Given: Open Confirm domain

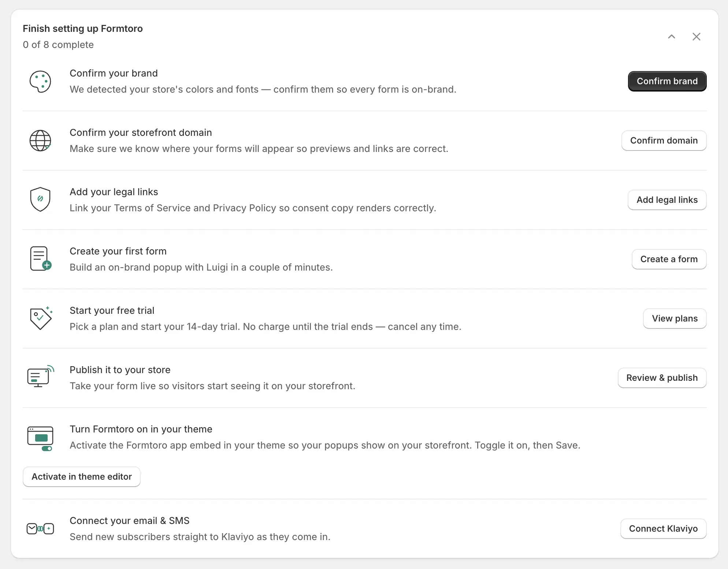Looking at the screenshot, I should pyautogui.click(x=664, y=141).
